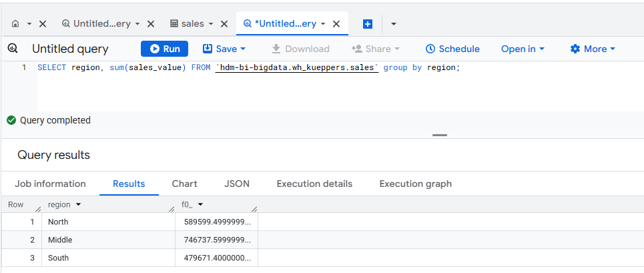
Task: View the Execution details tab
Action: (314, 184)
